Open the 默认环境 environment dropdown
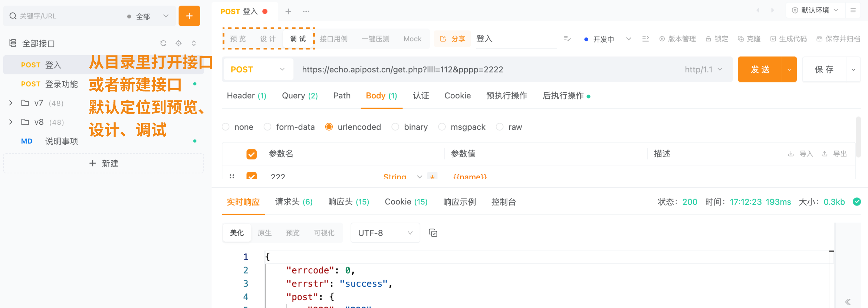Viewport: 868px width, 308px height. click(815, 10)
